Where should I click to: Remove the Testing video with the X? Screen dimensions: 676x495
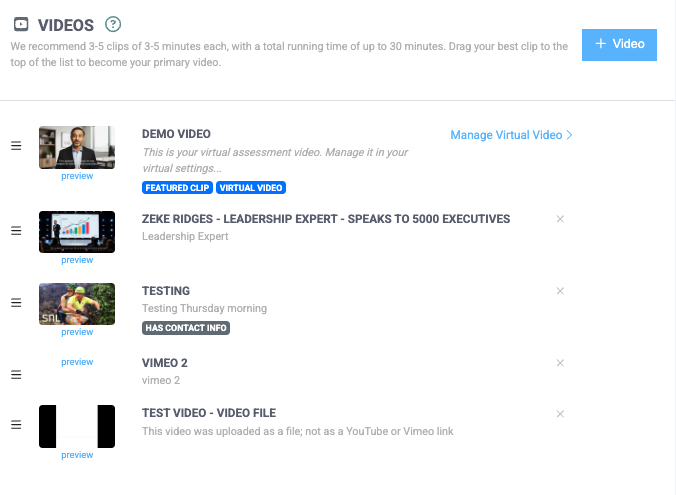click(x=560, y=291)
